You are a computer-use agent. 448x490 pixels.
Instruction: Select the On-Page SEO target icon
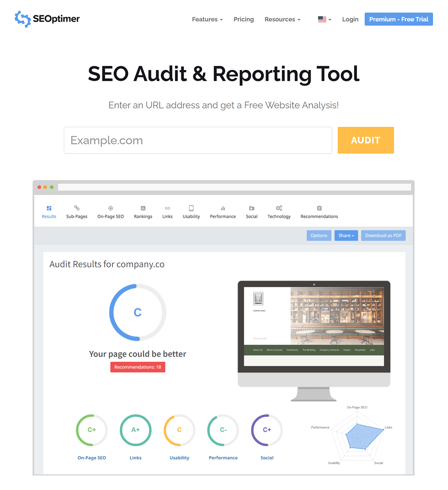click(x=111, y=208)
